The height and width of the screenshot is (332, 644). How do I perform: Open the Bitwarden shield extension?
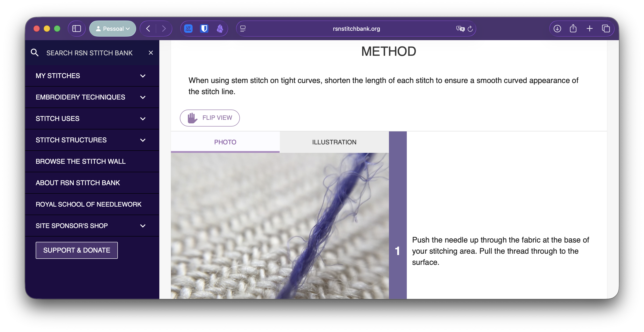(204, 29)
